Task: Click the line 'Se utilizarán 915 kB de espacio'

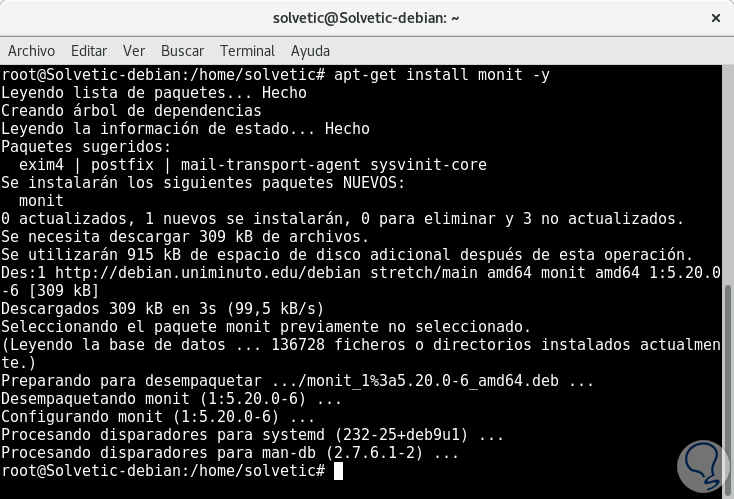Action: pyautogui.click(x=347, y=255)
